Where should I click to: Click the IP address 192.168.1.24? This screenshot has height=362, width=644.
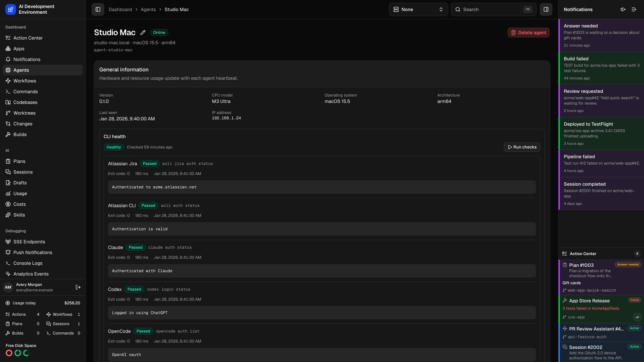pyautogui.click(x=226, y=118)
